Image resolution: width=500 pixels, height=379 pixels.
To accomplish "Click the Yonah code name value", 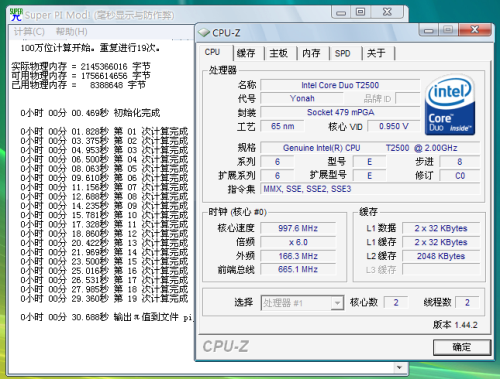I will pyautogui.click(x=302, y=99).
